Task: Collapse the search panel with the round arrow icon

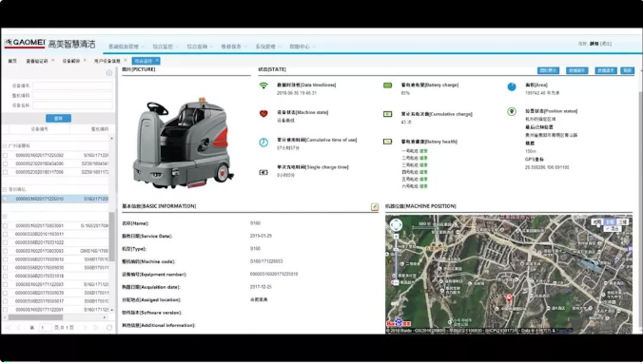Action: [x=109, y=73]
